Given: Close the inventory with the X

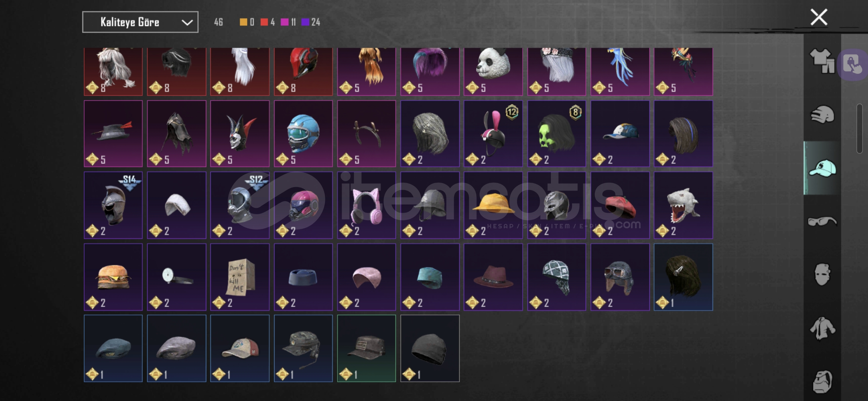Looking at the screenshot, I should [x=819, y=17].
